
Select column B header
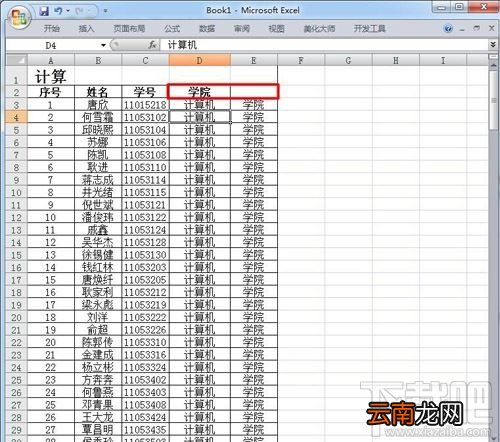[x=98, y=60]
